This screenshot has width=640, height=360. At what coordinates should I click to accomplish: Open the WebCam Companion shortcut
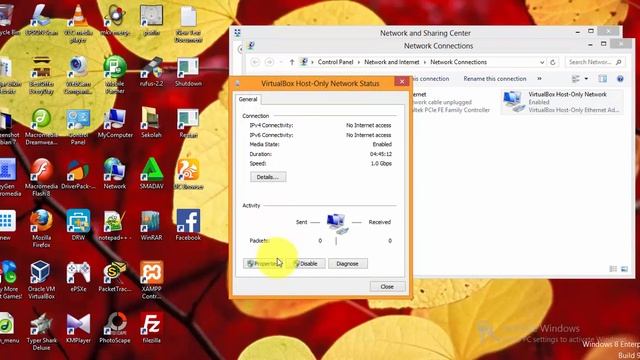click(78, 75)
